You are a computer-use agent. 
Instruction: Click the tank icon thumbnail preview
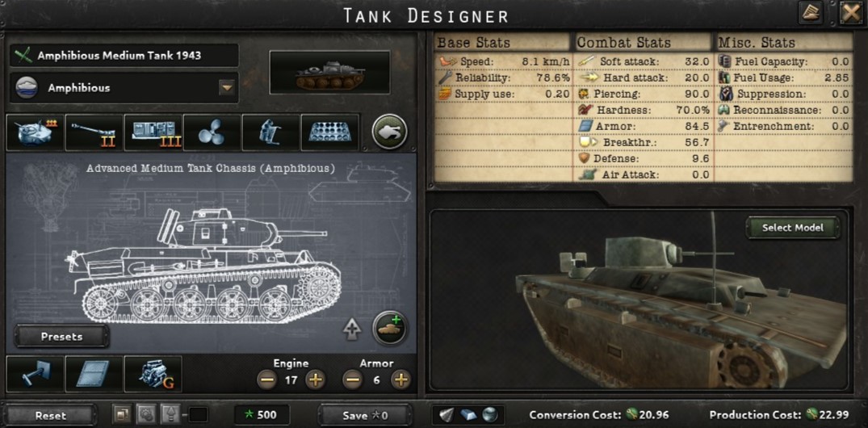tap(330, 73)
